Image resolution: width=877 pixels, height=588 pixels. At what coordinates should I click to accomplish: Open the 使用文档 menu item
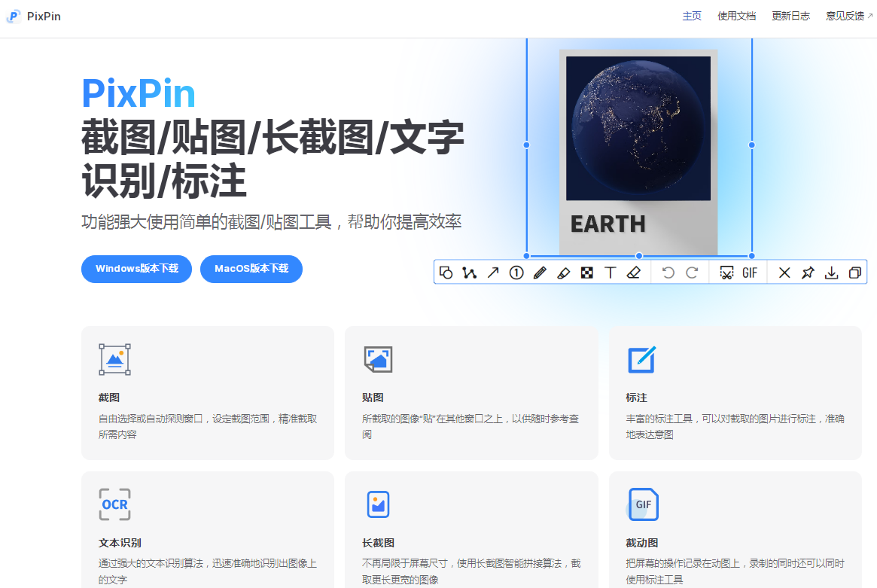[736, 16]
